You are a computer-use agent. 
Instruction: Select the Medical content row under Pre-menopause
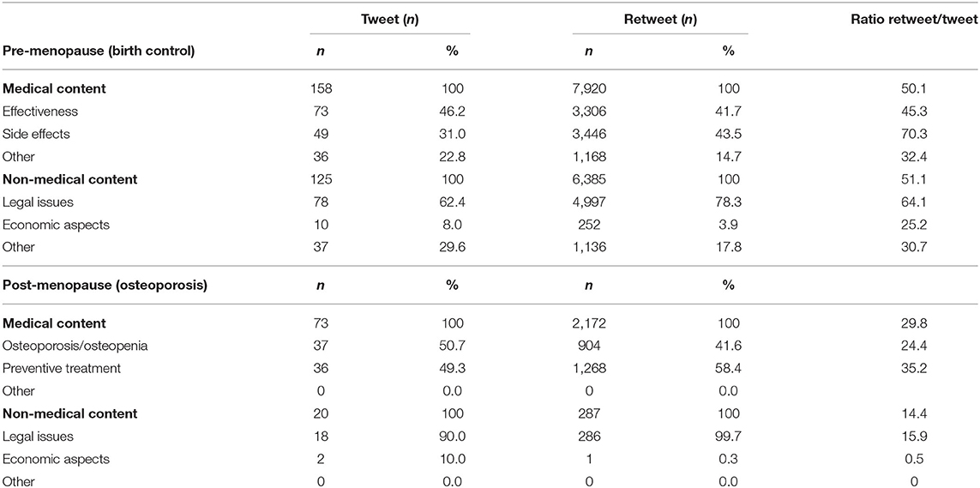pyautogui.click(x=490, y=88)
